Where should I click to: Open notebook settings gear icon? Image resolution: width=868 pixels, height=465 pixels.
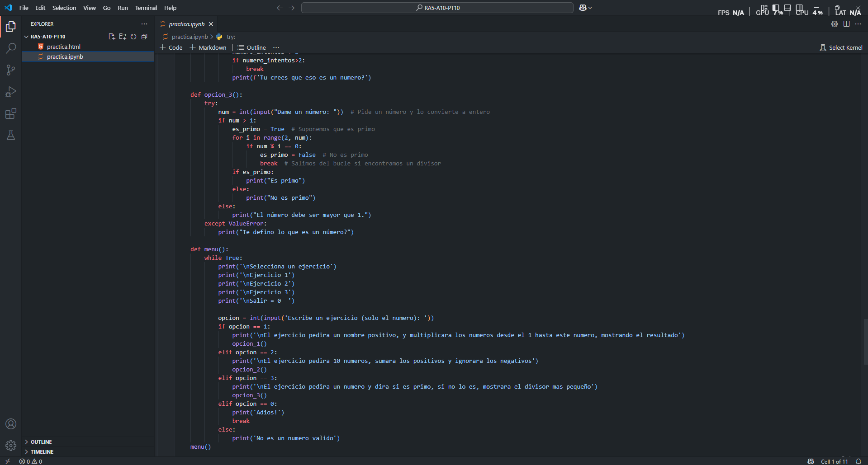tap(835, 24)
